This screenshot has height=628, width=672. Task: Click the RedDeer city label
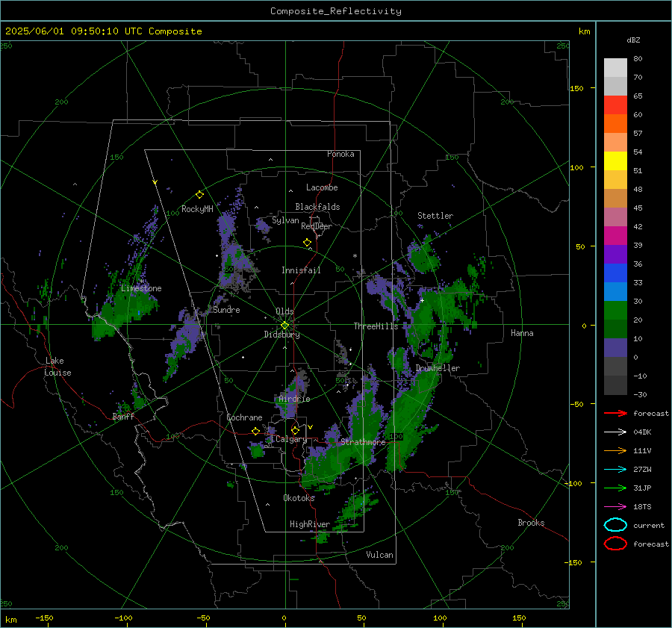317,226
